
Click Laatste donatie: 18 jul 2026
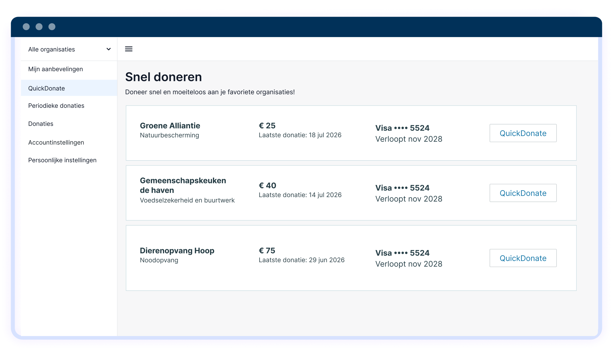point(300,135)
